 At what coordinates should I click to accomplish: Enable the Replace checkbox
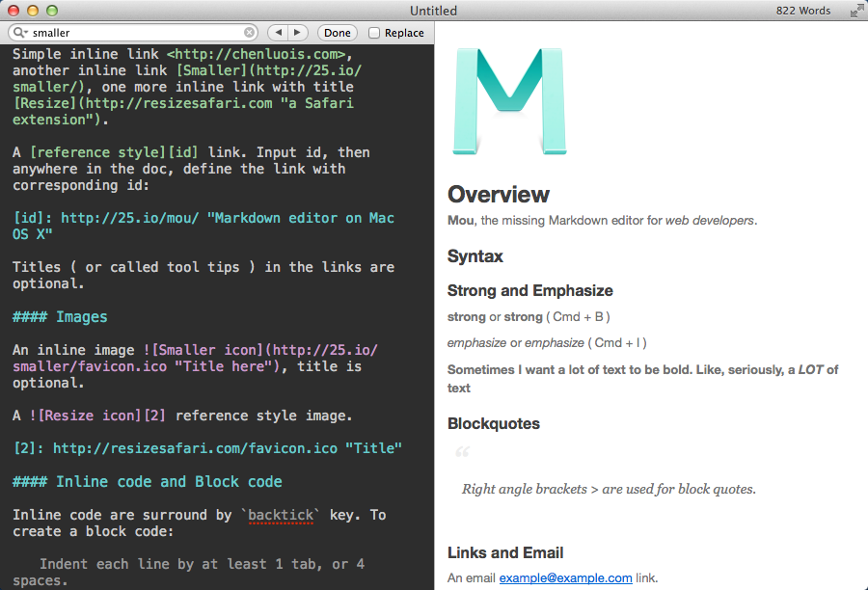point(374,33)
